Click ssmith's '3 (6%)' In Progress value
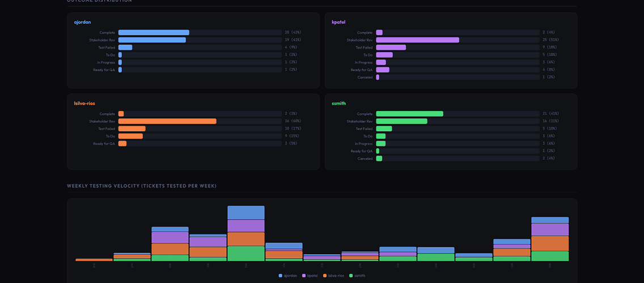This screenshot has width=644, height=283. point(550,144)
